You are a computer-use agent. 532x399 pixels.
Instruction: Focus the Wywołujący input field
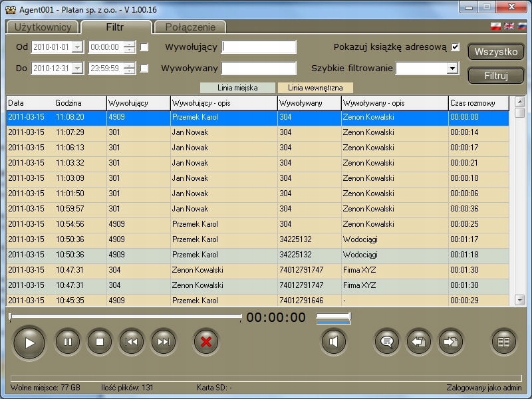click(x=259, y=47)
